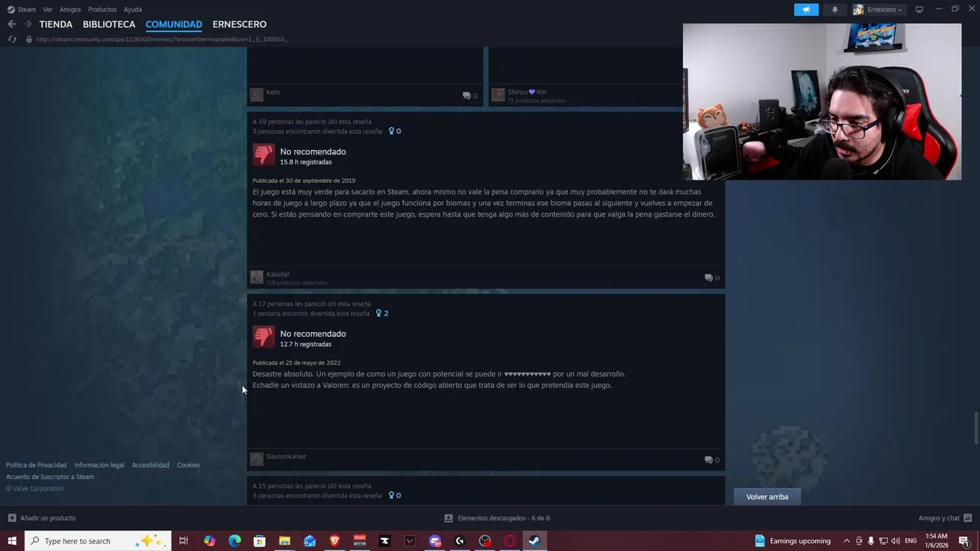Screen dimensions: 980x551
Task: Open comments on Sauronkaiser's review
Action: pyautogui.click(x=712, y=460)
